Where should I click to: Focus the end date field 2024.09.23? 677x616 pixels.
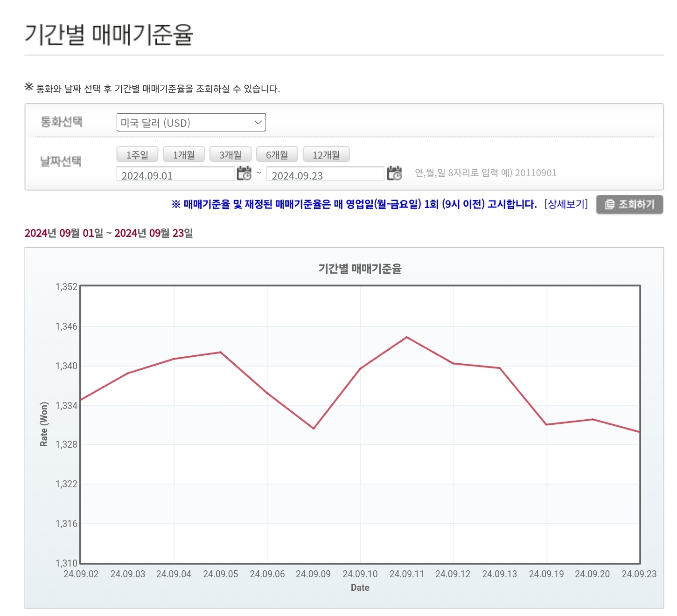click(325, 174)
